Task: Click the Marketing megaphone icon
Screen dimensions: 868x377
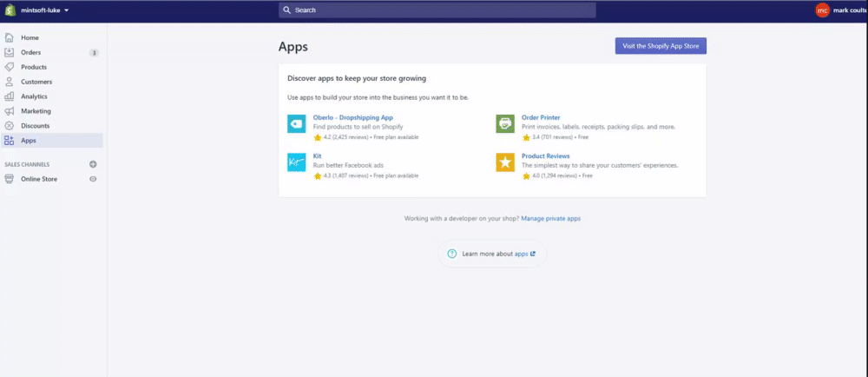Action: 9,111
